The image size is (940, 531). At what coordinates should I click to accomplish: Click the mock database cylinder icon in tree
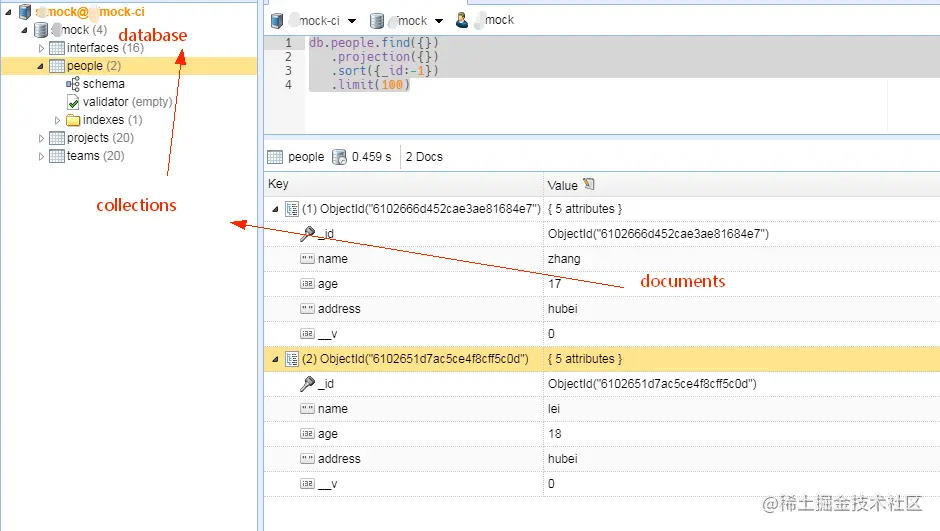[41, 29]
